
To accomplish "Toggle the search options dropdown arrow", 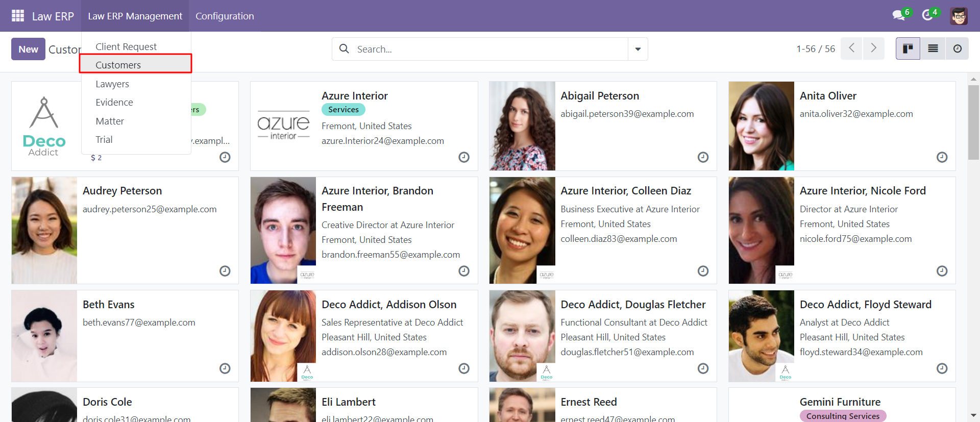I will [638, 49].
